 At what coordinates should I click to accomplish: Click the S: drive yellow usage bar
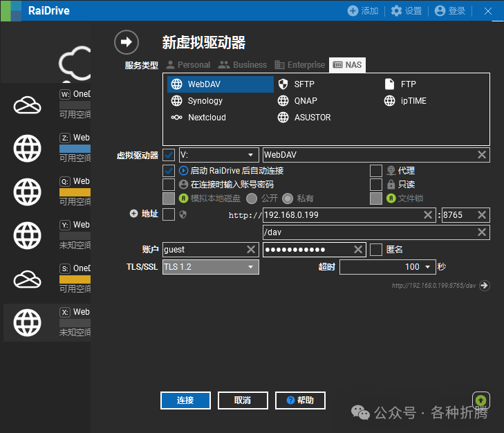point(75,279)
